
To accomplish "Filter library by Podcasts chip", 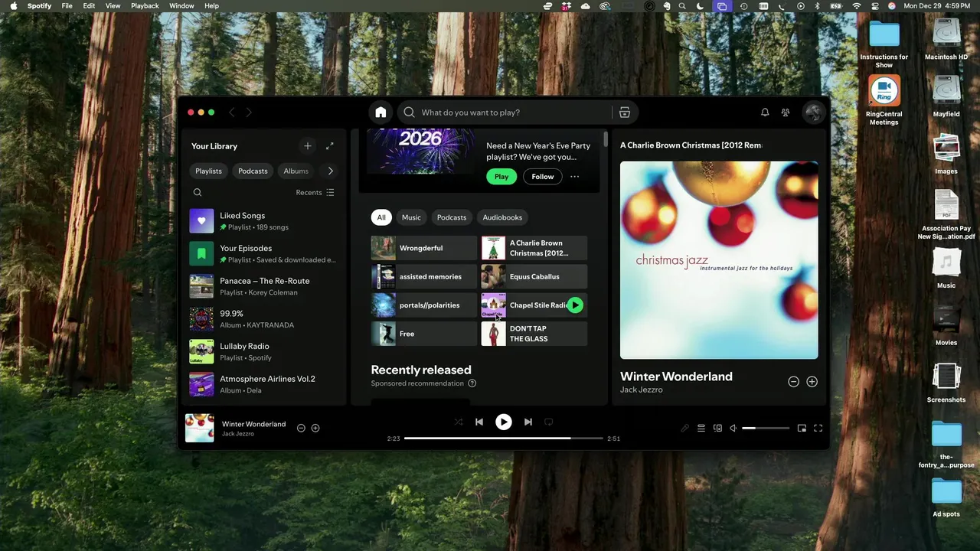I will 253,171.
